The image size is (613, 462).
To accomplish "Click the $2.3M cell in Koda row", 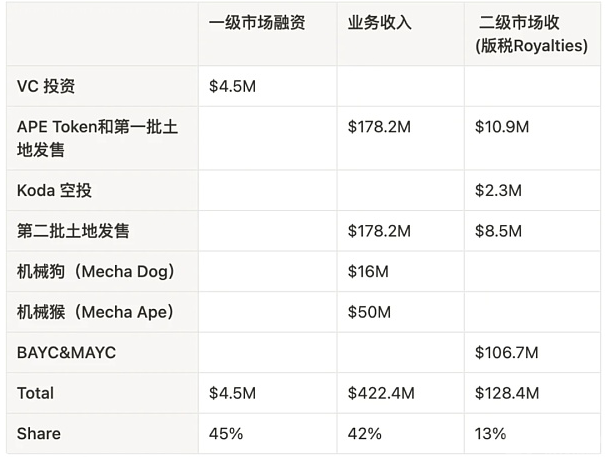I will pyautogui.click(x=498, y=190).
